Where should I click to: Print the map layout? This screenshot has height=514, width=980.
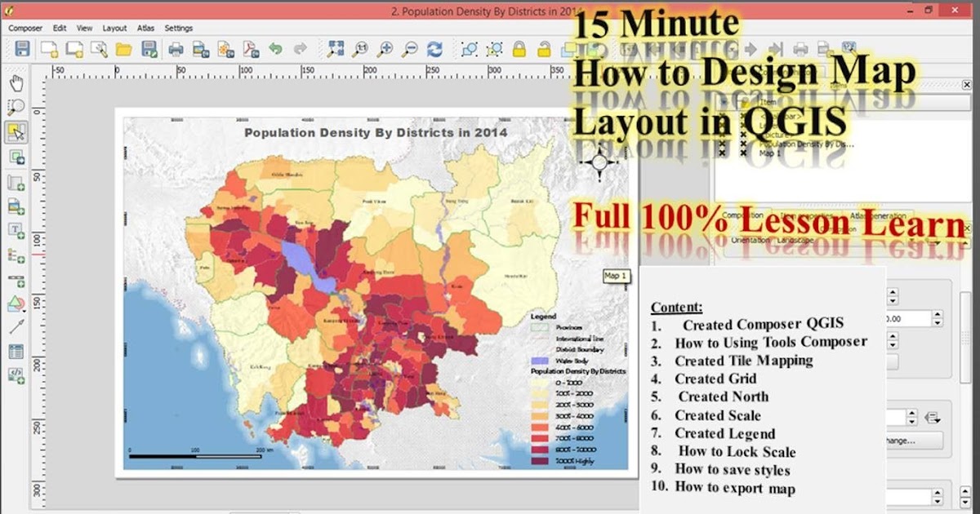176,49
